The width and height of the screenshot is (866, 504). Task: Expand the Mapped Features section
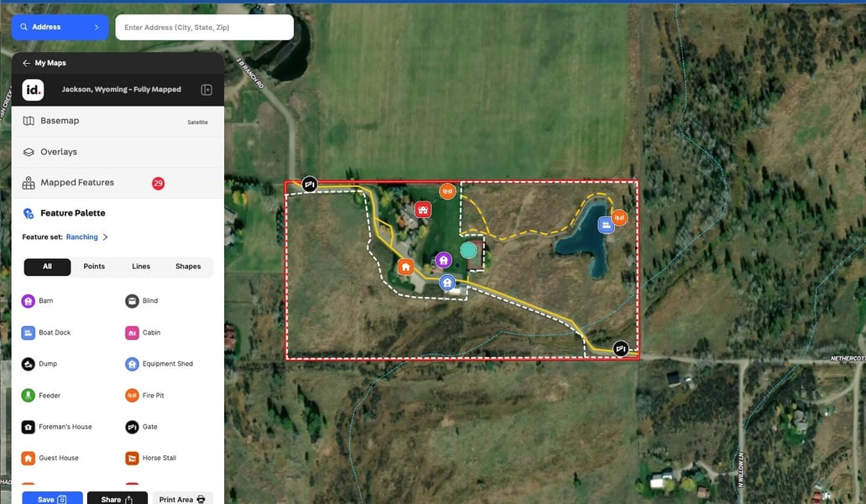coord(117,182)
